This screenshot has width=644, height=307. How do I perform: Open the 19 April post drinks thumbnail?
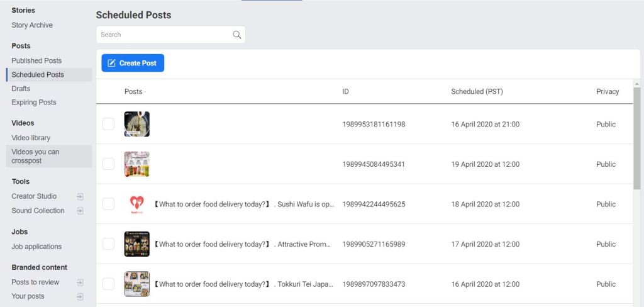136,164
